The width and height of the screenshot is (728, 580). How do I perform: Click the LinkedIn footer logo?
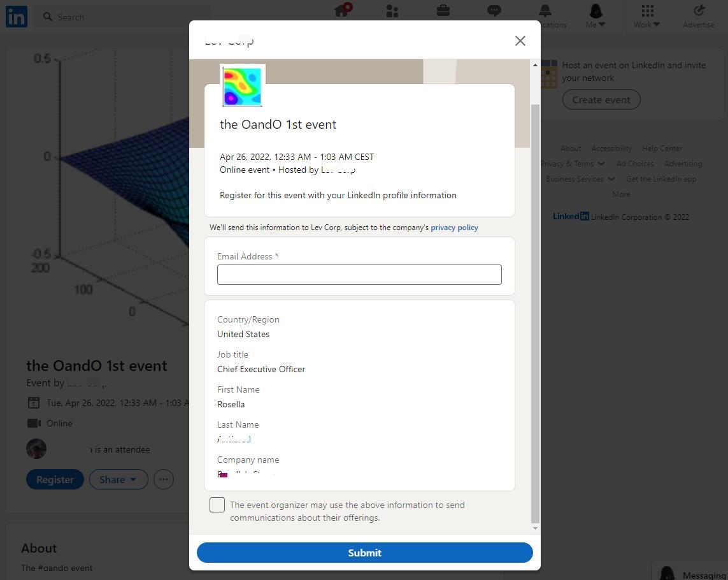571,217
